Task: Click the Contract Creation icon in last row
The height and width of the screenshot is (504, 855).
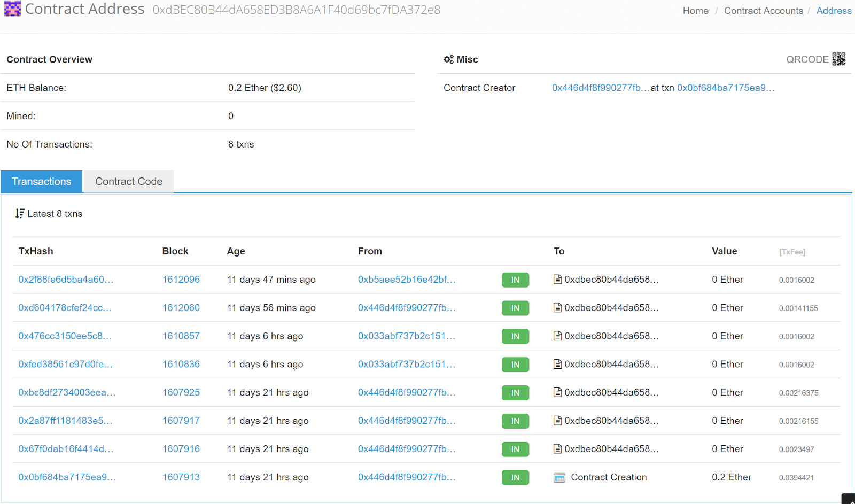Action: (559, 478)
